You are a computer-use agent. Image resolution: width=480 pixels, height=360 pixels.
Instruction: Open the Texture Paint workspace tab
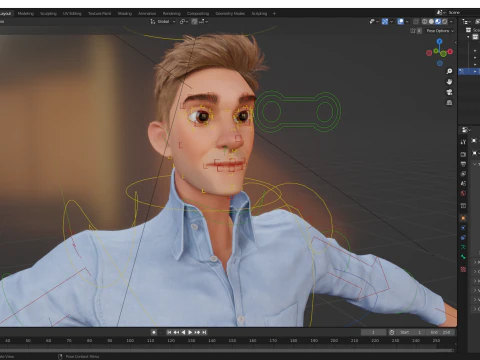[x=99, y=14]
